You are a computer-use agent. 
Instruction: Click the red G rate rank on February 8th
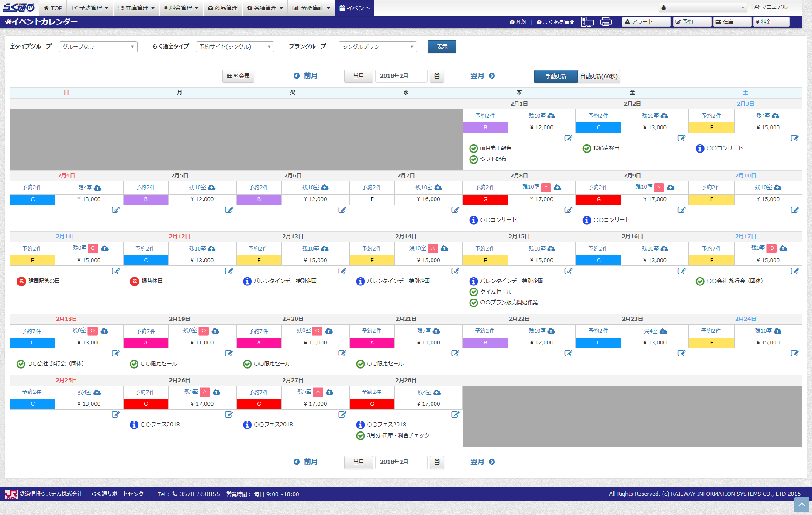(x=485, y=199)
